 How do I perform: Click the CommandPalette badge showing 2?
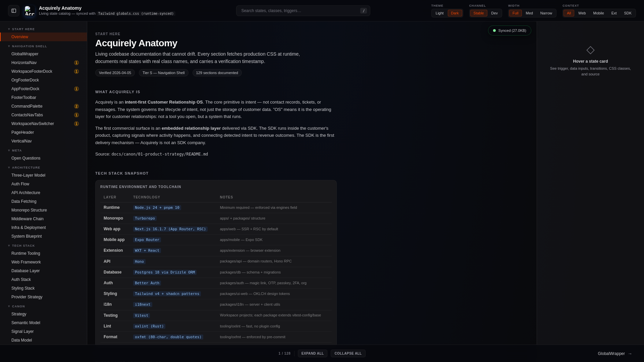(x=76, y=106)
